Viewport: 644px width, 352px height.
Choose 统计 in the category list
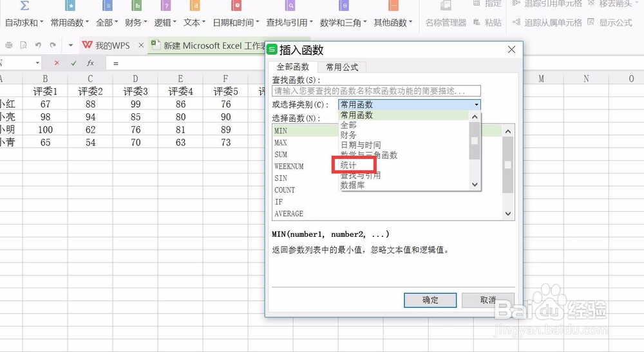click(x=348, y=165)
